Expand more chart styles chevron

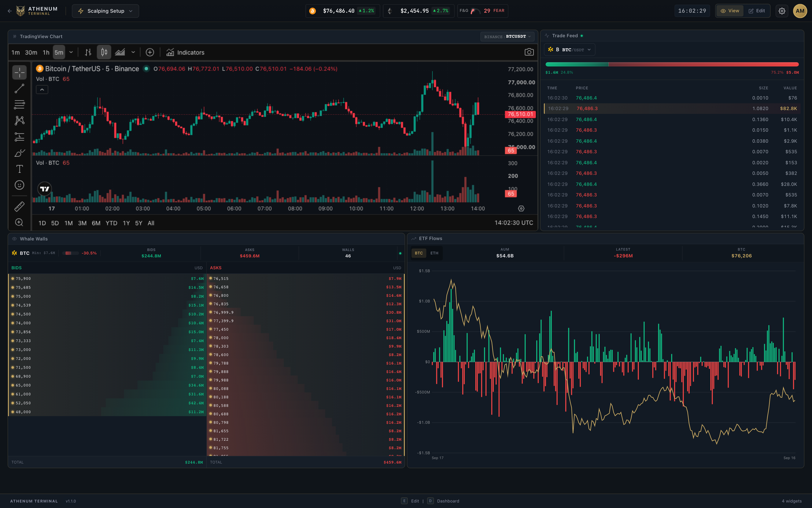click(133, 52)
